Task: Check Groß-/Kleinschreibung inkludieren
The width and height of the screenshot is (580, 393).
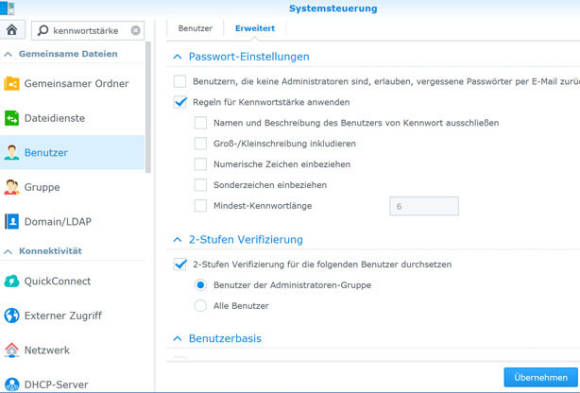Action: pyautogui.click(x=200, y=143)
